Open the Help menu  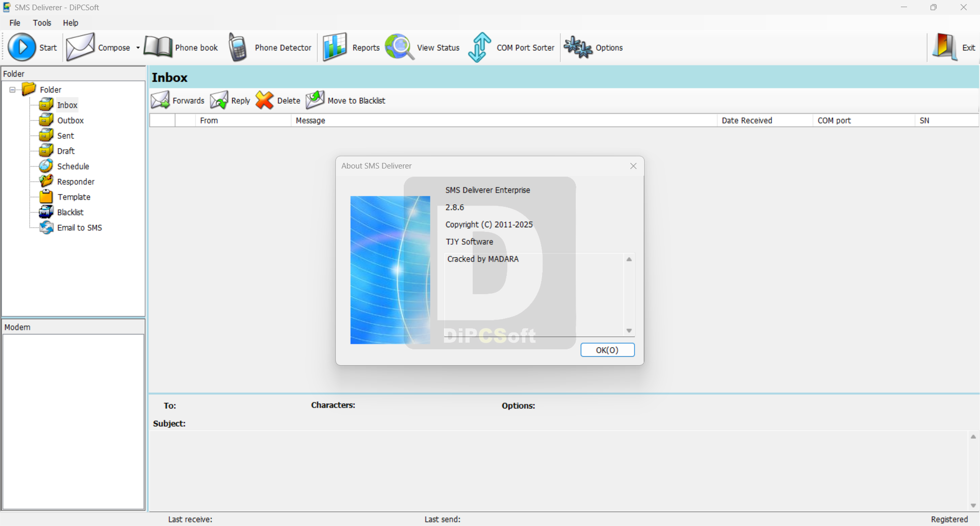(70, 22)
